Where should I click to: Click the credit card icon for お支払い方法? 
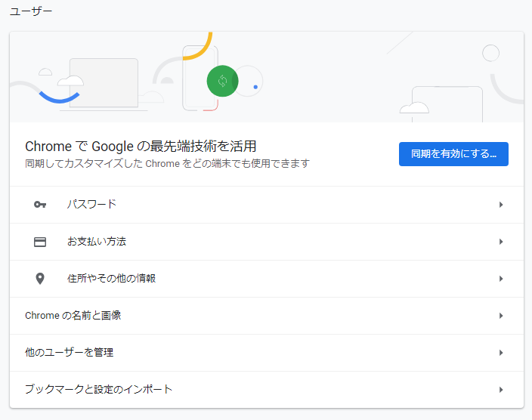(40, 242)
